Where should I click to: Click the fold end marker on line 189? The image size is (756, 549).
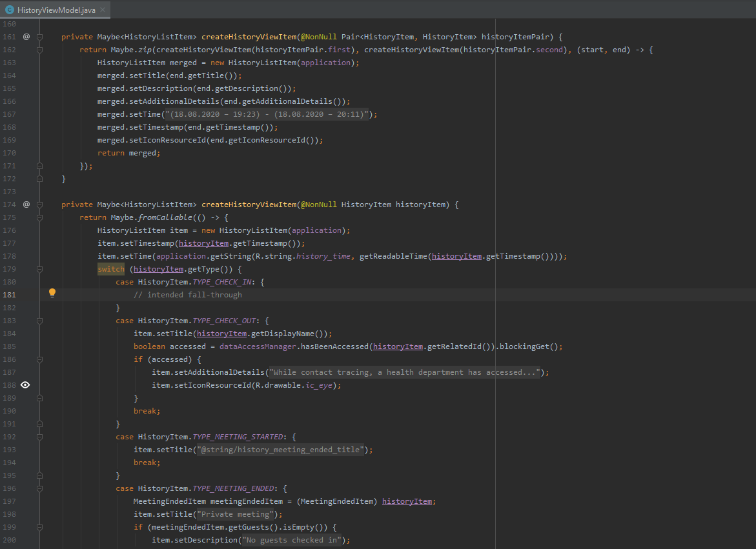click(39, 398)
